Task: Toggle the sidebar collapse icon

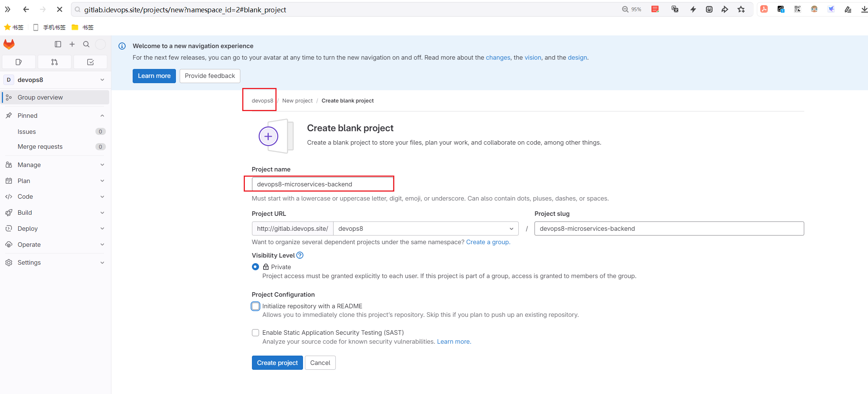Action: [x=58, y=44]
